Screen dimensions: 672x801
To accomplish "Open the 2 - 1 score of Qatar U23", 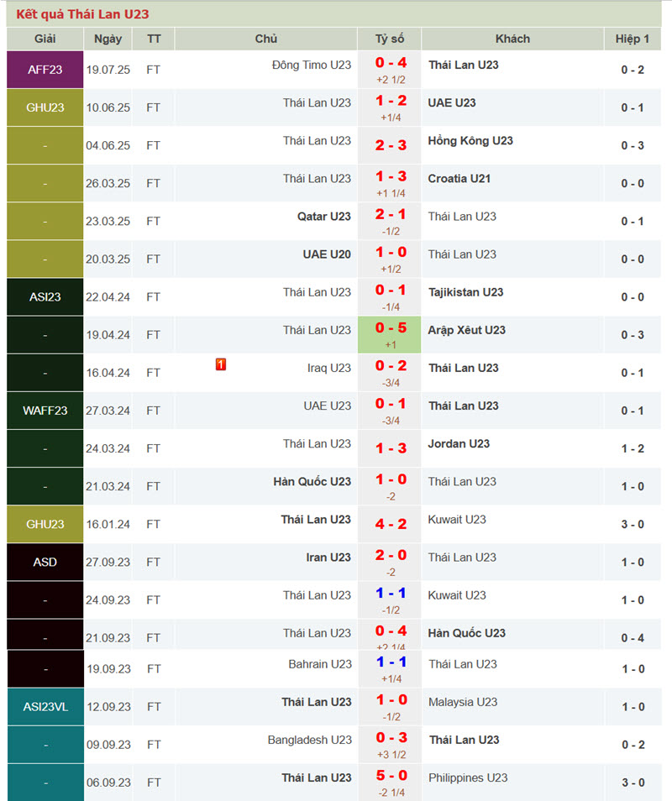I will click(391, 214).
